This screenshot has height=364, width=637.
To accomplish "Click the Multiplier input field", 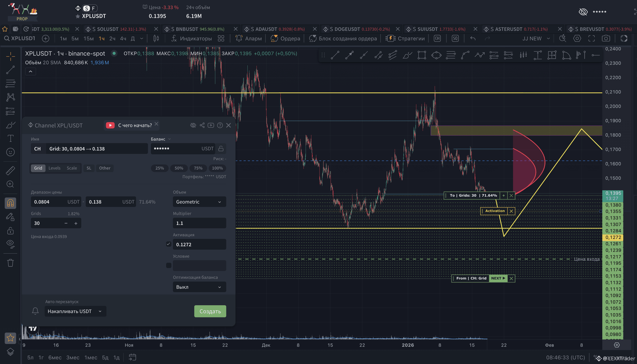I will coord(199,223).
